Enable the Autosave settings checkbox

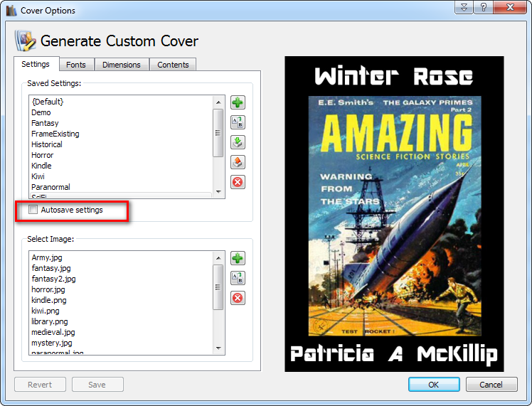(33, 210)
